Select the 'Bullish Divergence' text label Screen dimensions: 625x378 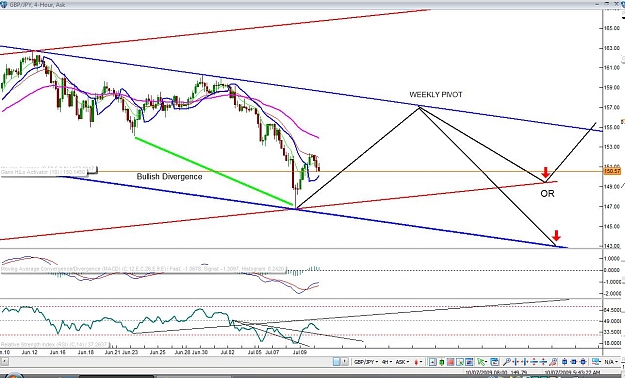[169, 176]
